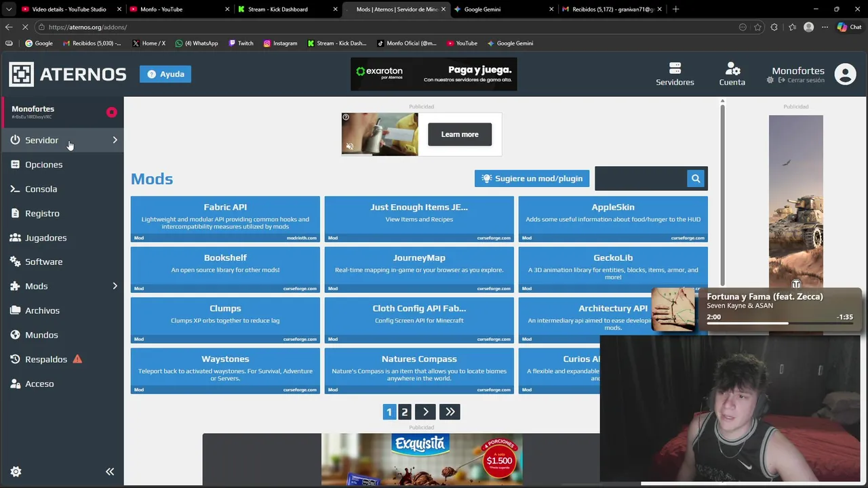Expand the Mods submenu arrow
The height and width of the screenshot is (488, 868).
click(115, 286)
